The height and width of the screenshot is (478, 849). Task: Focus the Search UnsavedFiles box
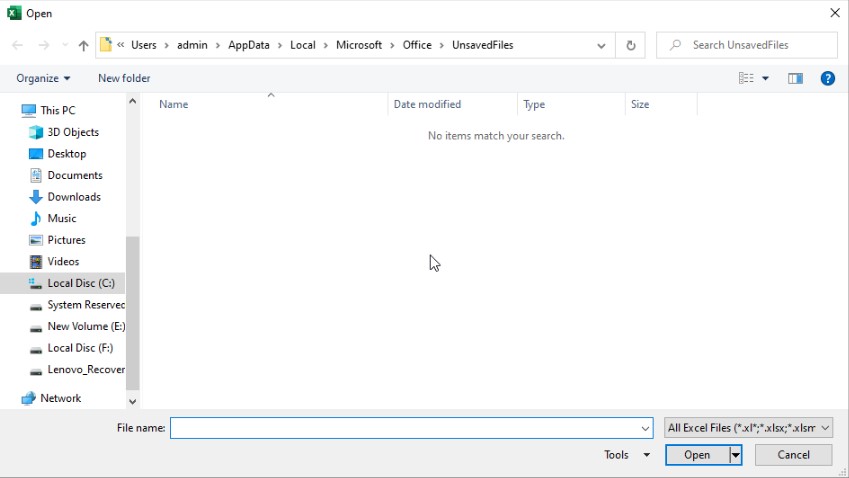(x=747, y=45)
